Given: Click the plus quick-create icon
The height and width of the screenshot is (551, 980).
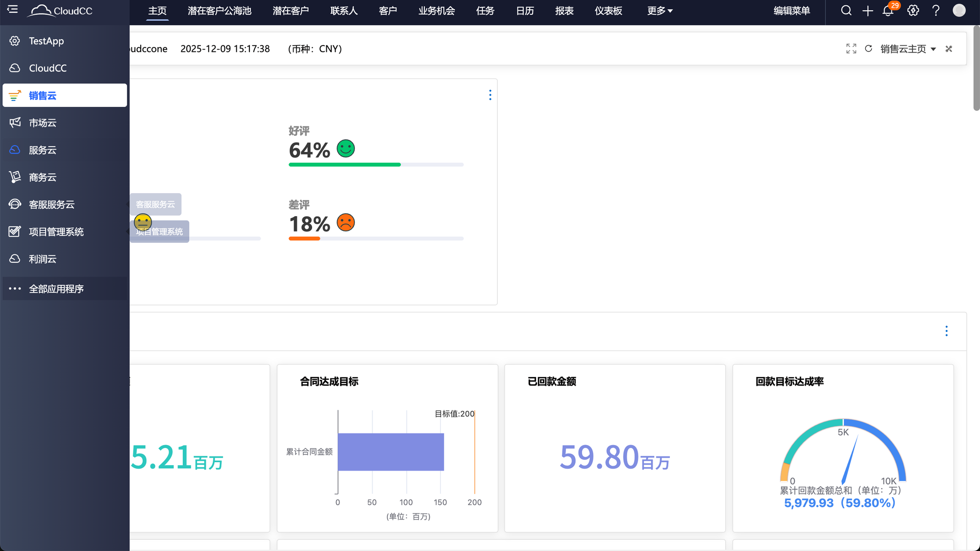Looking at the screenshot, I should point(867,11).
